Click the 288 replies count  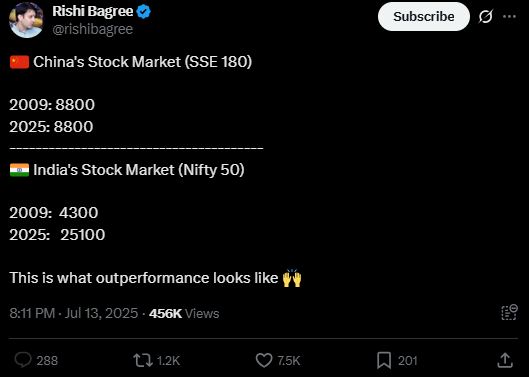pyautogui.click(x=47, y=361)
